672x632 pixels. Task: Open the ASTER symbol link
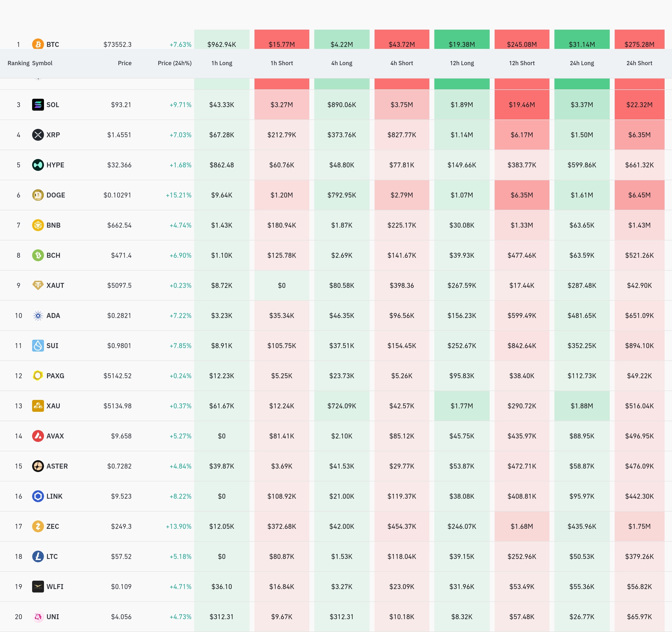point(57,466)
